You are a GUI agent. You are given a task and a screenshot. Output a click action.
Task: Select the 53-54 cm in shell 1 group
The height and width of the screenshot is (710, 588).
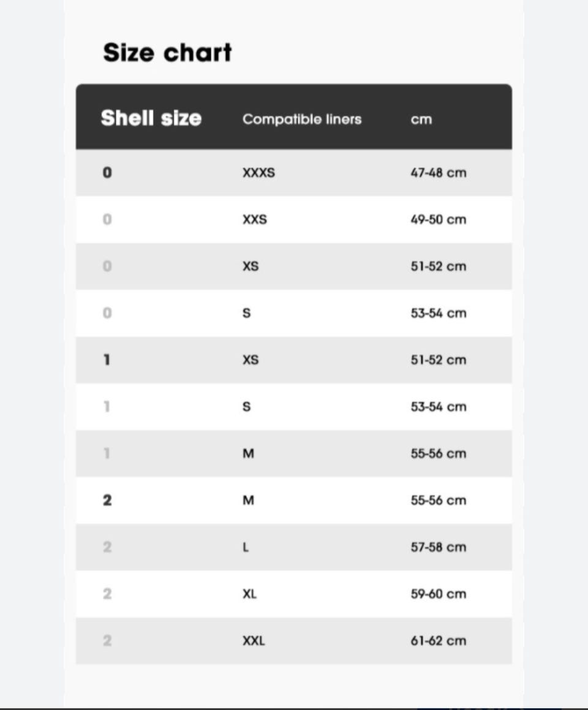pyautogui.click(x=438, y=407)
